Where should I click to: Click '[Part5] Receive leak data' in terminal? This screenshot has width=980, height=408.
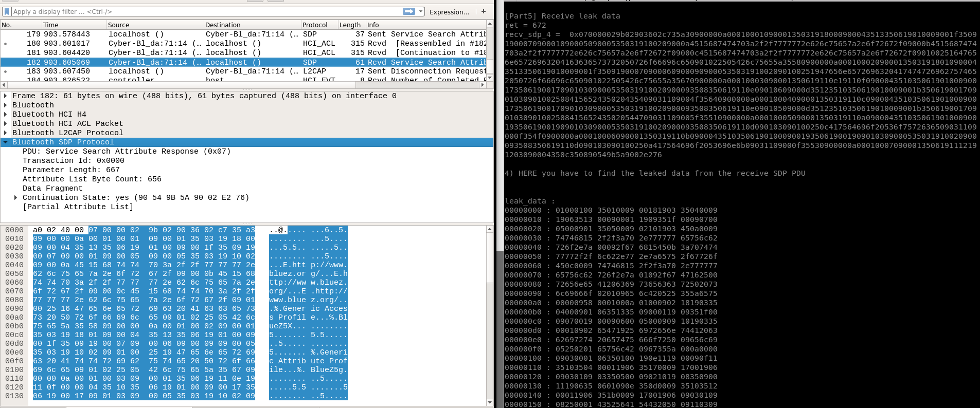pyautogui.click(x=562, y=16)
